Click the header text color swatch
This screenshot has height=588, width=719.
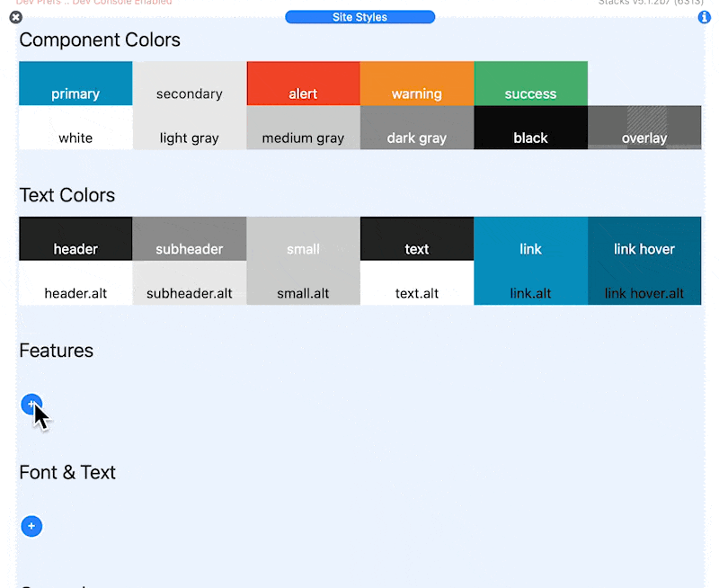point(75,239)
